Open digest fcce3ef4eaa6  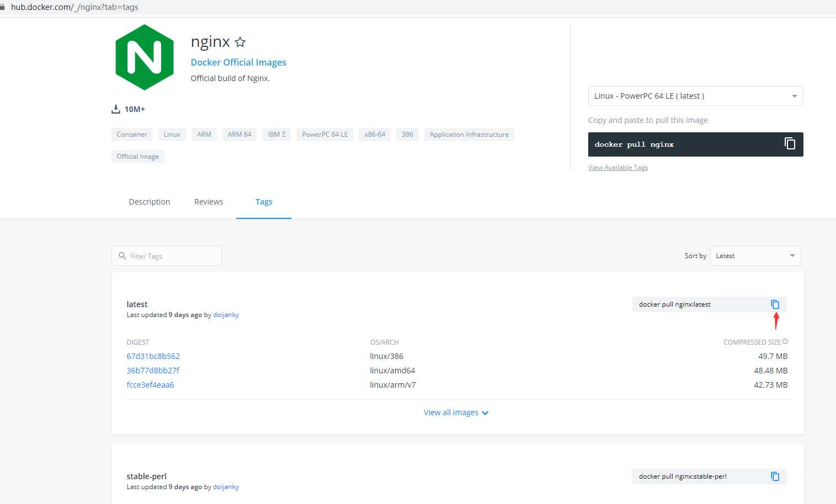pyautogui.click(x=151, y=385)
